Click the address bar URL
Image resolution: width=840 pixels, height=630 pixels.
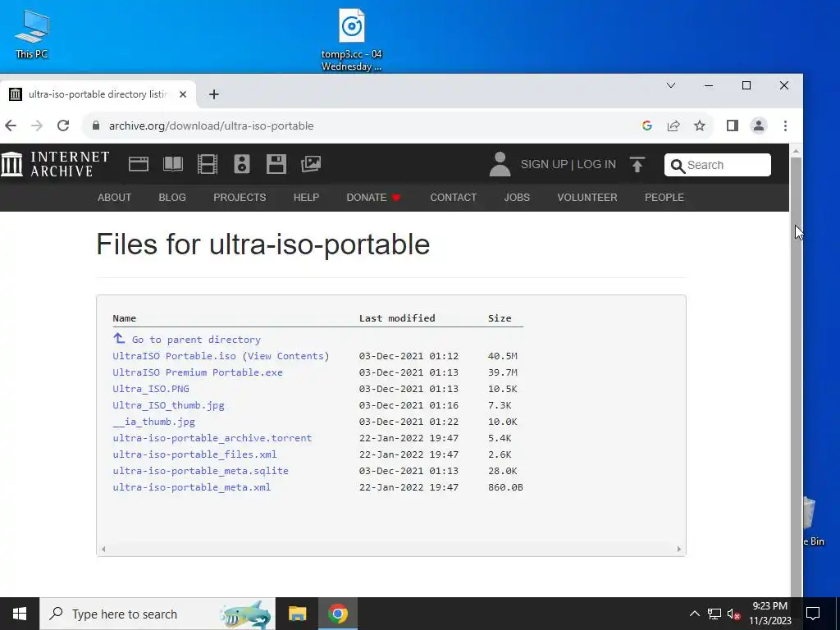pos(211,126)
